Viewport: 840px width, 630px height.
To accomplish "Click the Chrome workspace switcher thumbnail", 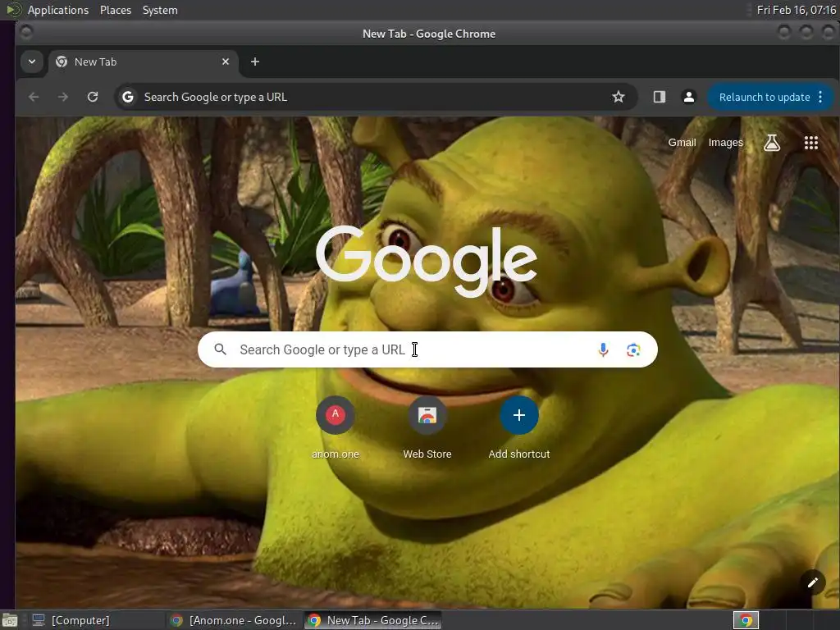I will (746, 620).
